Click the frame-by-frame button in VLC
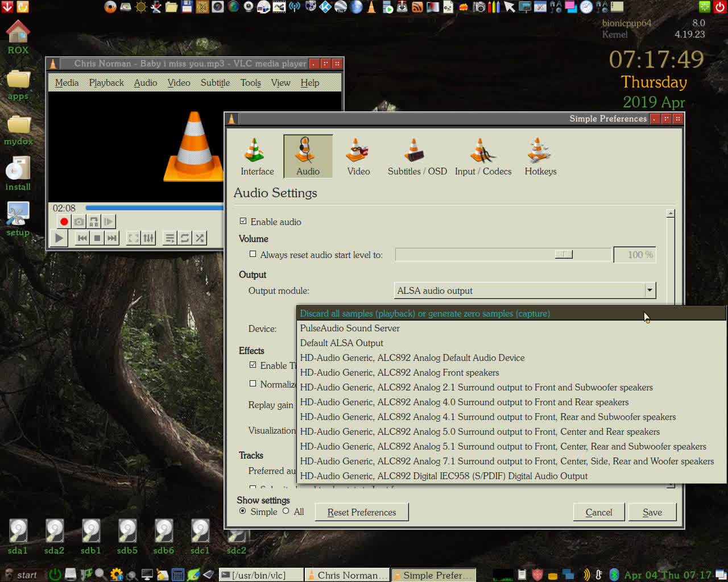The image size is (728, 582). tap(109, 222)
